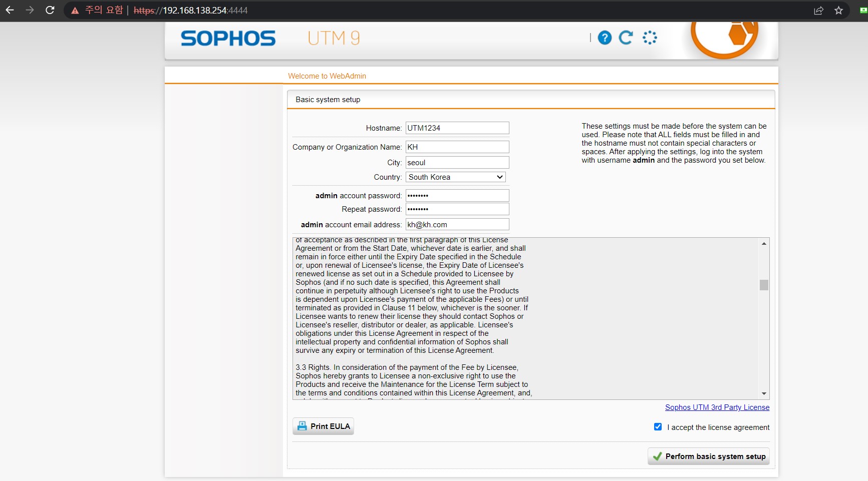Click the SOPHOS logo
Screen dimensions: 868x481
tap(228, 39)
